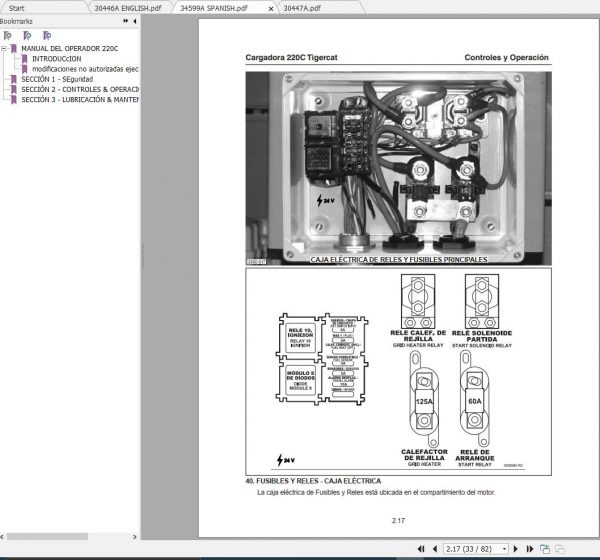Close the 34599A SPANISH.pdf tab
The image size is (600, 560).
pos(271,8)
